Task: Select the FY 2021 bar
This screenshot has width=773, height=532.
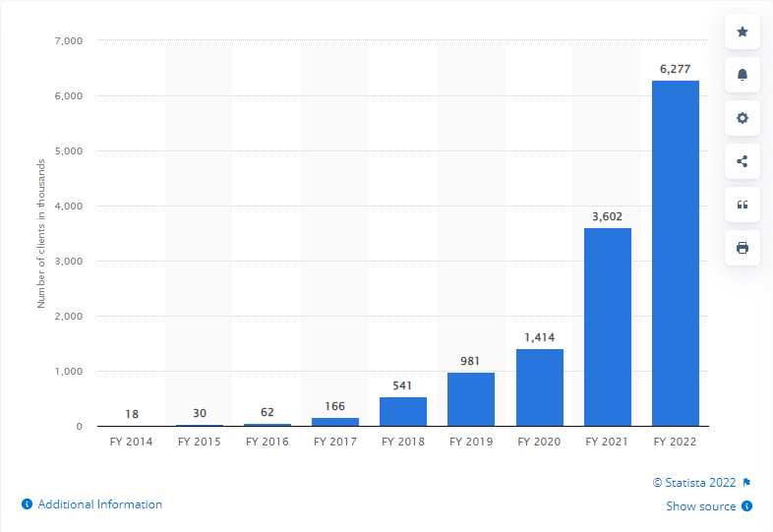Action: click(x=608, y=326)
